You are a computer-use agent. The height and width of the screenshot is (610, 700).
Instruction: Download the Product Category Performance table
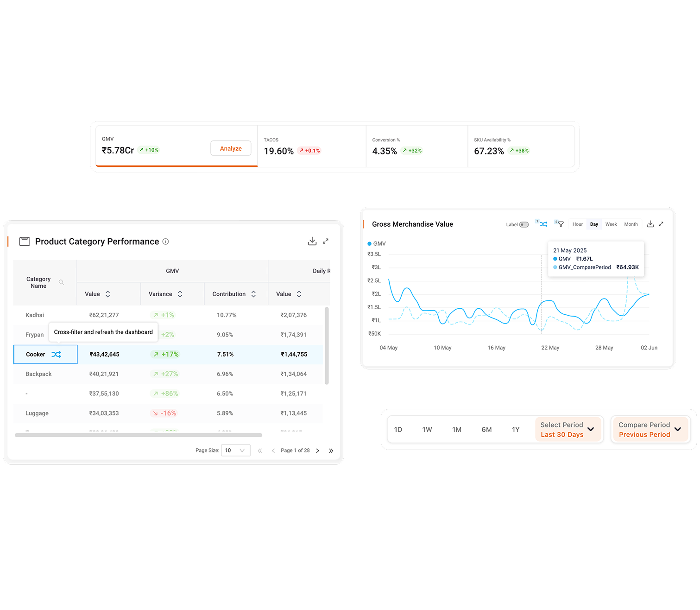(312, 241)
